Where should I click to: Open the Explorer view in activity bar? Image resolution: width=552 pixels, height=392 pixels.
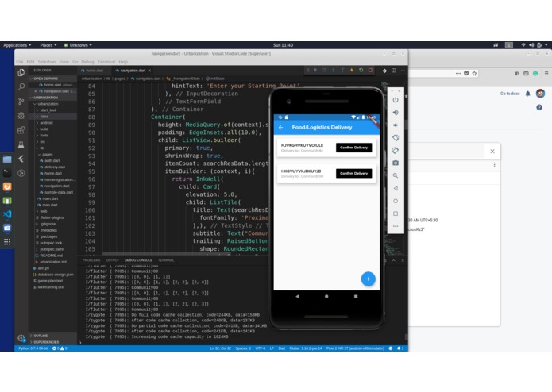21,72
